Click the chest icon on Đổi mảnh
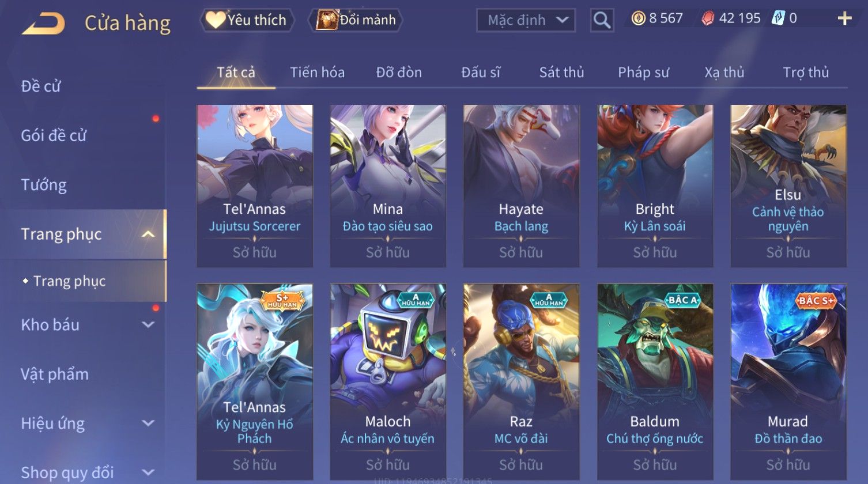The width and height of the screenshot is (868, 484). click(x=326, y=20)
